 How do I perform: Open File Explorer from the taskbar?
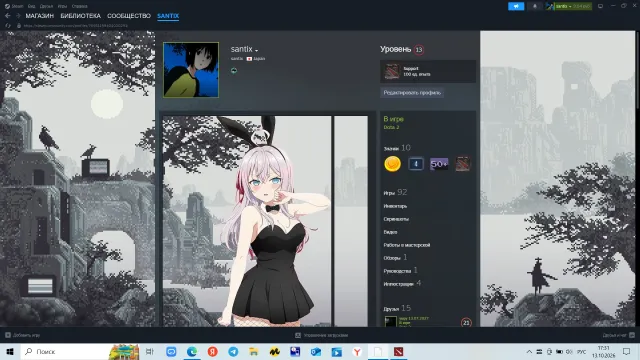pyautogui.click(x=254, y=351)
